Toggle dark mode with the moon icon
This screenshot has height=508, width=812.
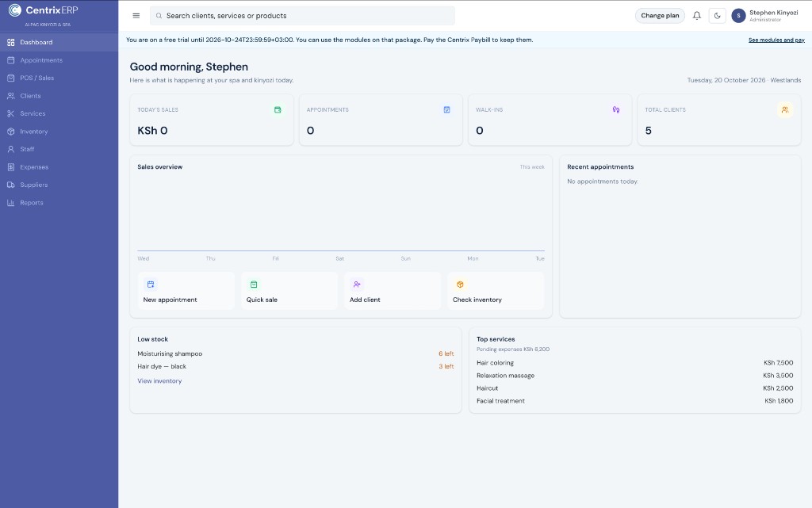[717, 16]
